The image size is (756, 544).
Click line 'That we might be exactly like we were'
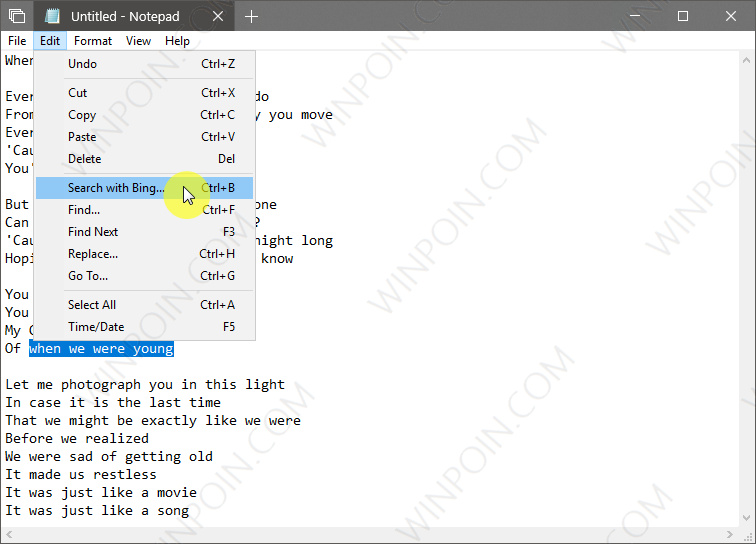point(153,421)
